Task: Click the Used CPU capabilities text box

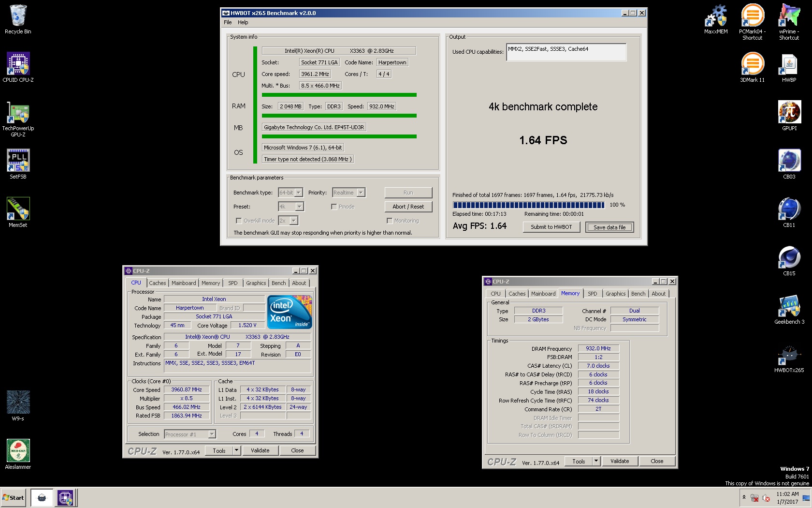Action: click(x=566, y=52)
